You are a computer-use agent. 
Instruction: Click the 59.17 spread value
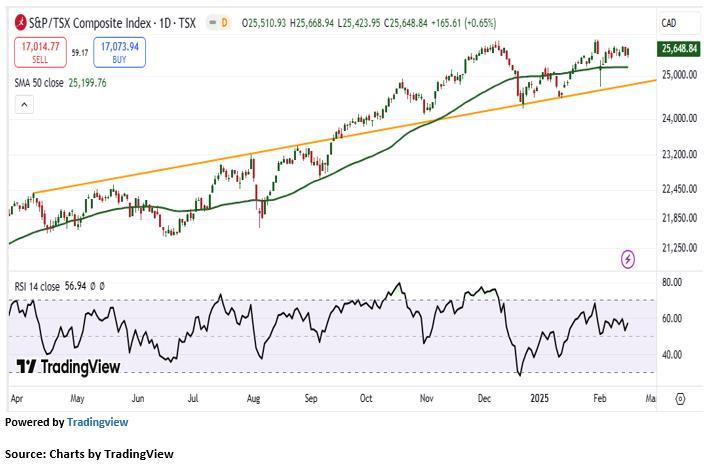(x=79, y=52)
